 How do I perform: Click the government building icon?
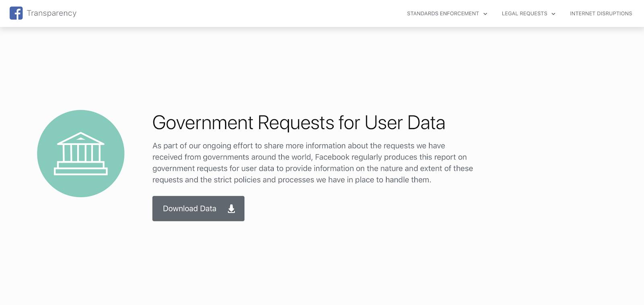(x=81, y=153)
